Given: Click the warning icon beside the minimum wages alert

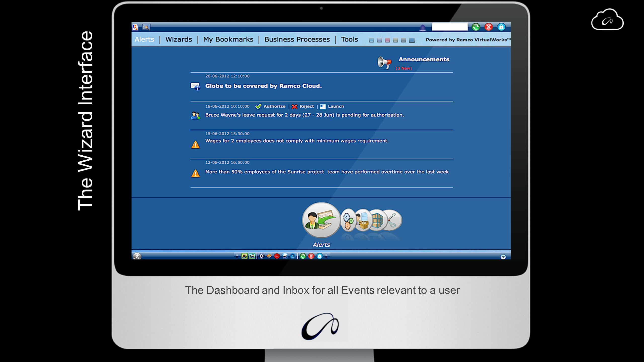Looking at the screenshot, I should 195,145.
